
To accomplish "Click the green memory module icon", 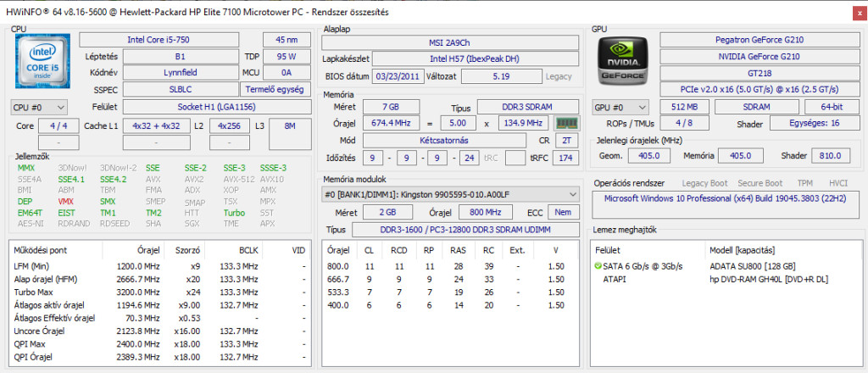I will pos(566,122).
